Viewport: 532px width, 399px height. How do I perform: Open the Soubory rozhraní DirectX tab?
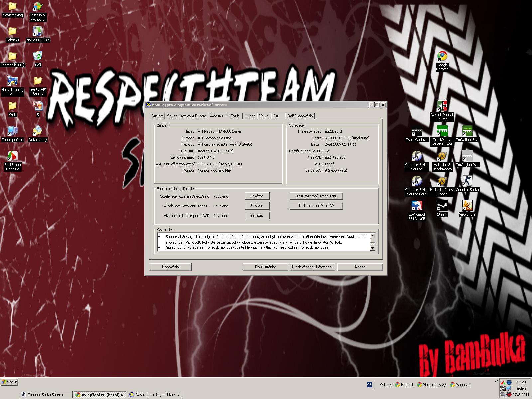pyautogui.click(x=187, y=116)
